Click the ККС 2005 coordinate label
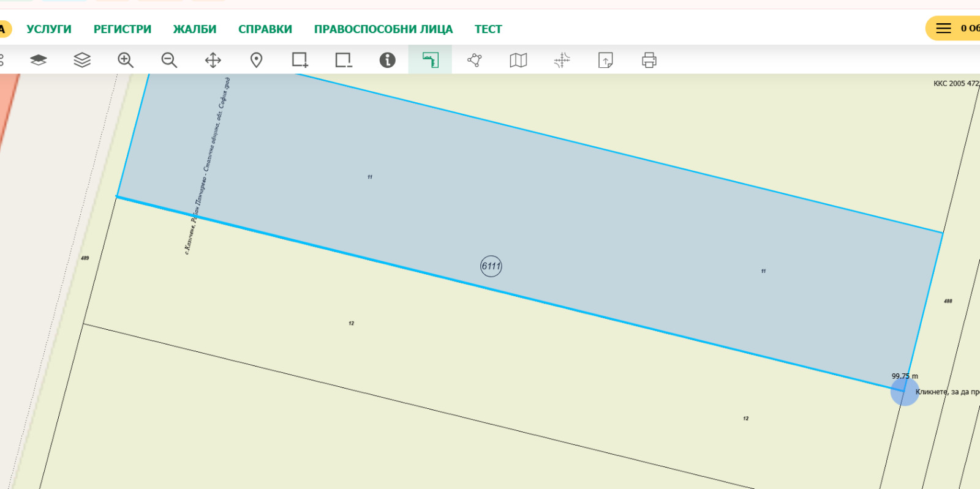The height and width of the screenshot is (489, 980). (x=956, y=83)
